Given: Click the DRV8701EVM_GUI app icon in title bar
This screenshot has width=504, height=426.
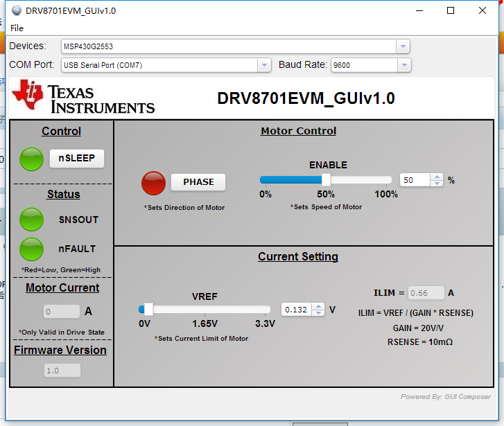Looking at the screenshot, I should click(17, 10).
